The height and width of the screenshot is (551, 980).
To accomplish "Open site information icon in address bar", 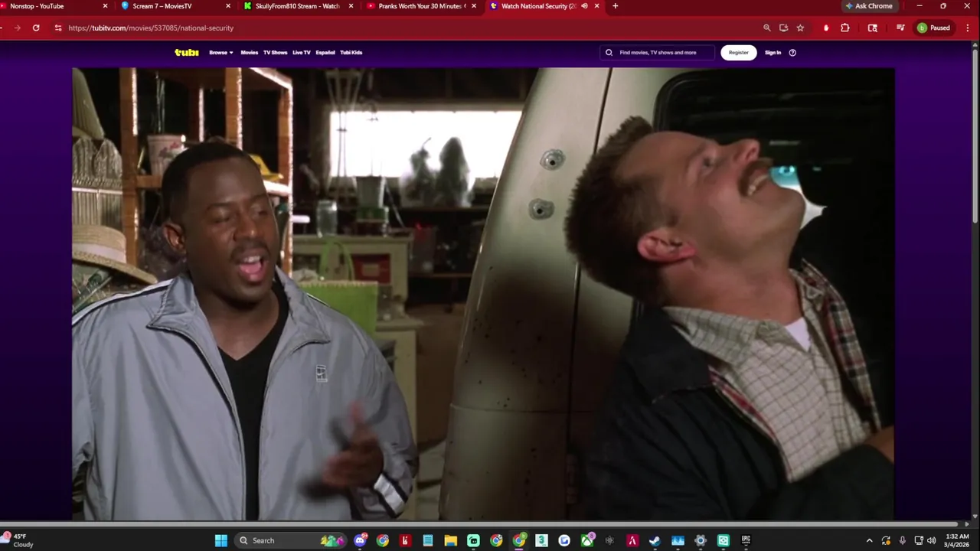I will click(x=58, y=28).
